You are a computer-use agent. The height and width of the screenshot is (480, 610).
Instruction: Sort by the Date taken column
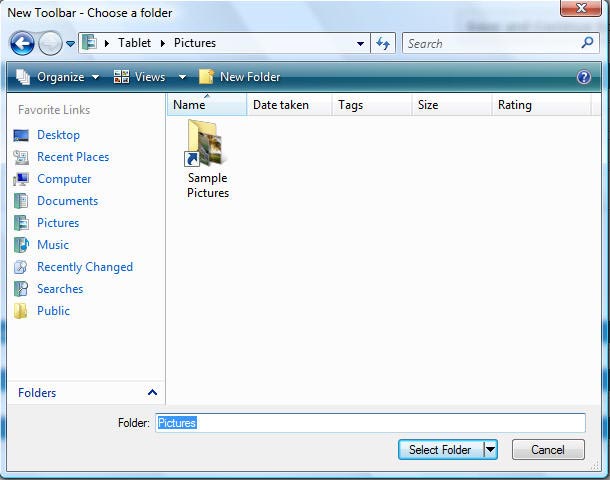coord(289,105)
